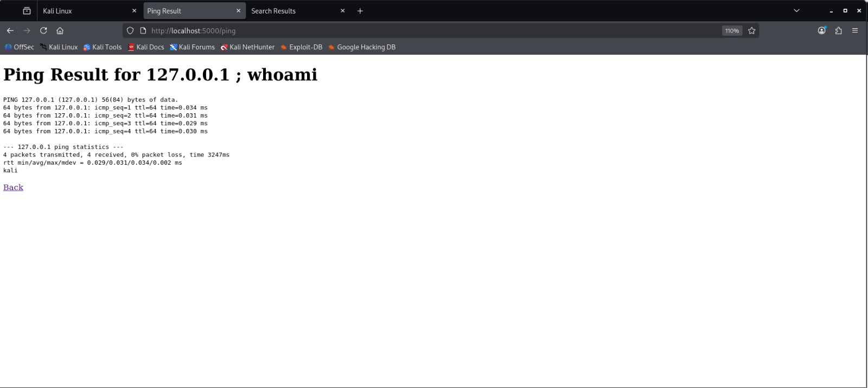Open the Exploit-DB bookmark

301,47
